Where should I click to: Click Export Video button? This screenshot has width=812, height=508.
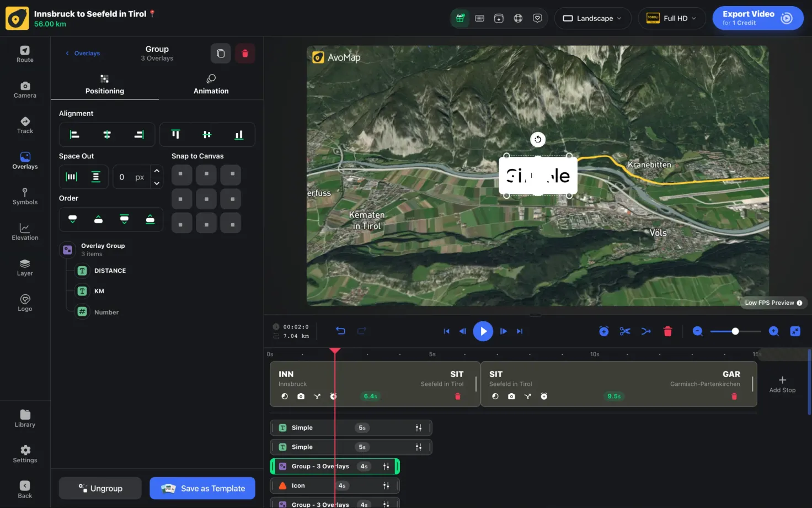click(x=758, y=18)
